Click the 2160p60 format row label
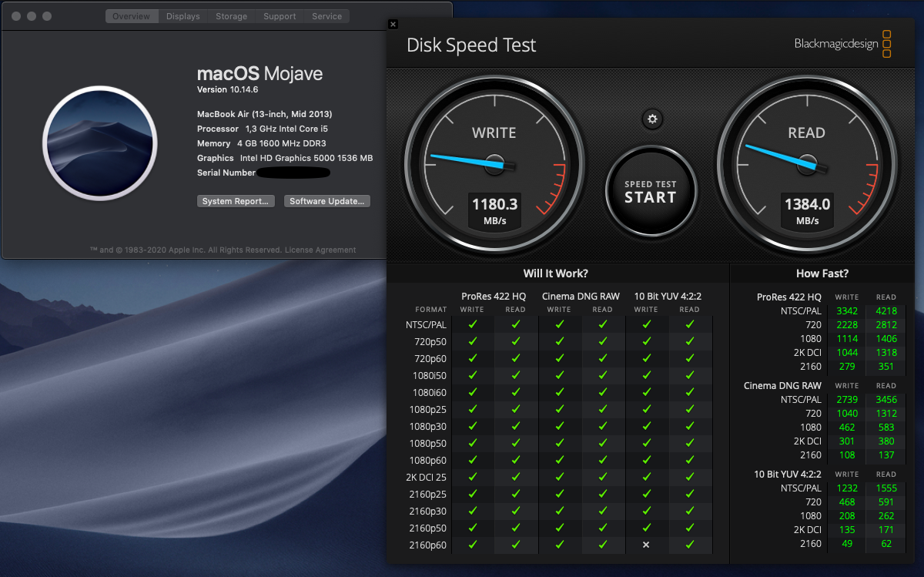The height and width of the screenshot is (577, 924). pos(427,545)
